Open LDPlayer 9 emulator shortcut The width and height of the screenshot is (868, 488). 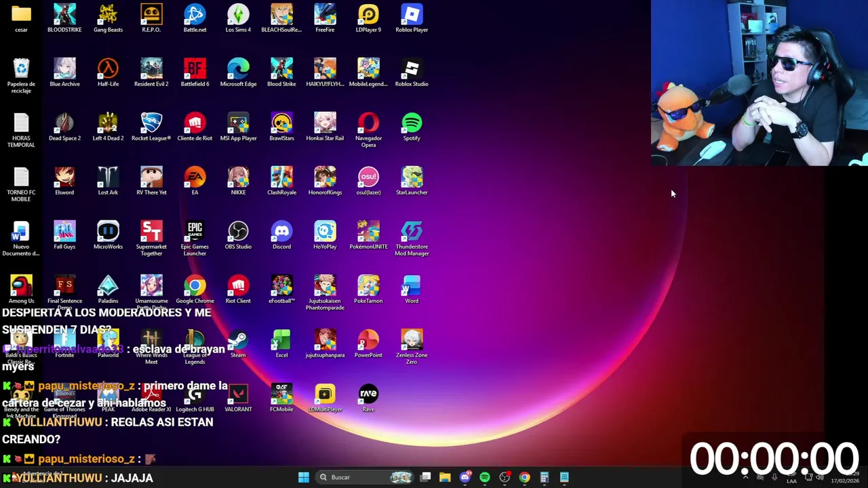click(368, 18)
